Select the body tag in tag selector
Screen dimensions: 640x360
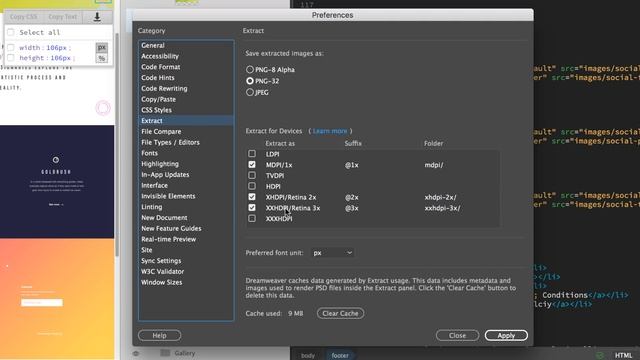pos(308,356)
